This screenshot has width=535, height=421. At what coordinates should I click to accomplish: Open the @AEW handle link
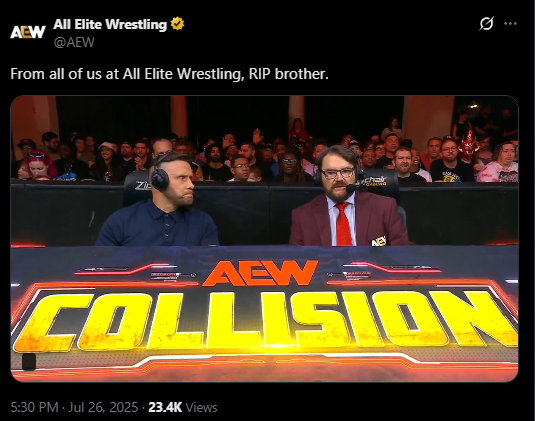point(74,42)
